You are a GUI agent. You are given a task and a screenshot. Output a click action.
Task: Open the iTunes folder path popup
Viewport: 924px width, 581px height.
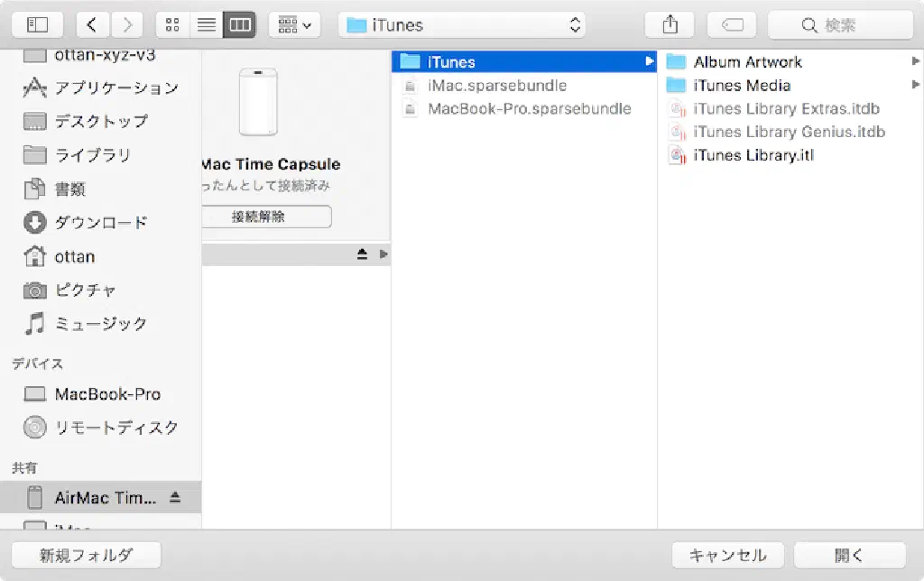coord(461,25)
